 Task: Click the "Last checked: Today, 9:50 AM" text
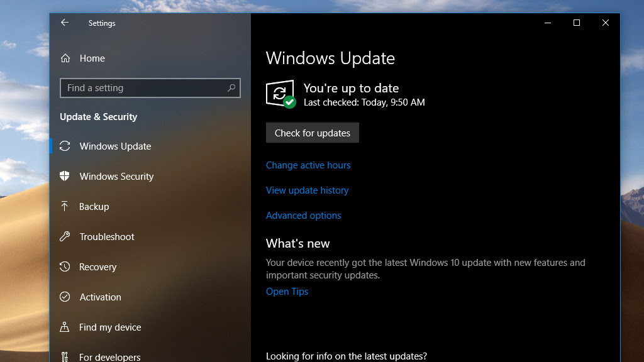[x=364, y=102]
